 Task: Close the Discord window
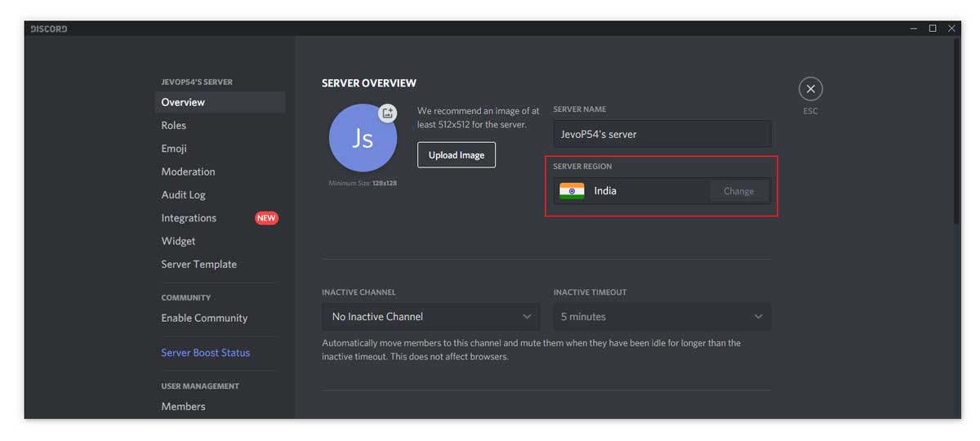coord(951,29)
